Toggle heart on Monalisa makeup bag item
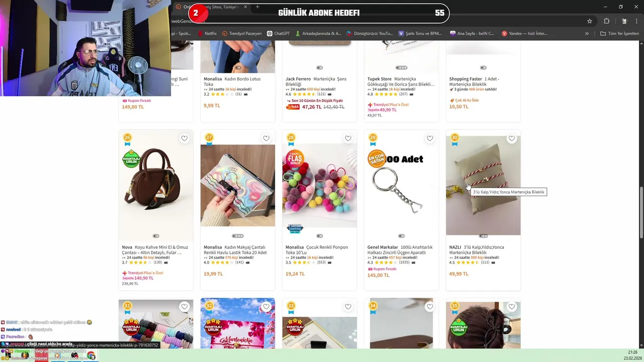This screenshot has height=362, width=644. tap(266, 138)
